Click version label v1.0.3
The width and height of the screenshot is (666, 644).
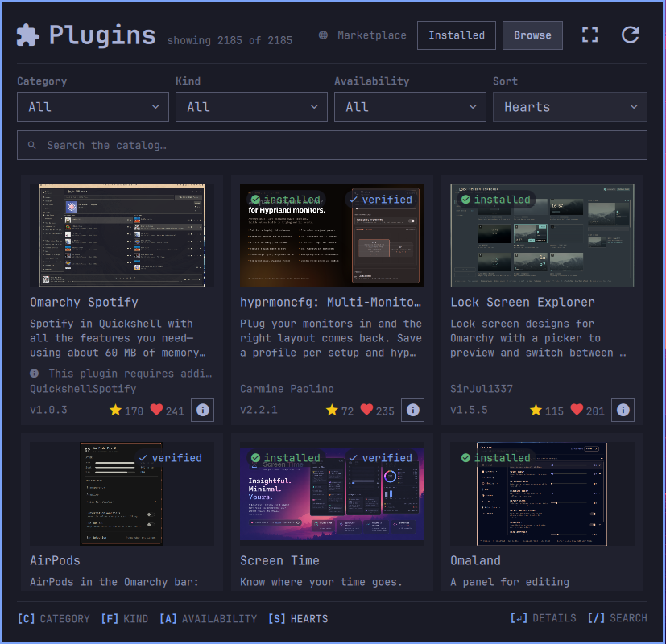pos(48,410)
